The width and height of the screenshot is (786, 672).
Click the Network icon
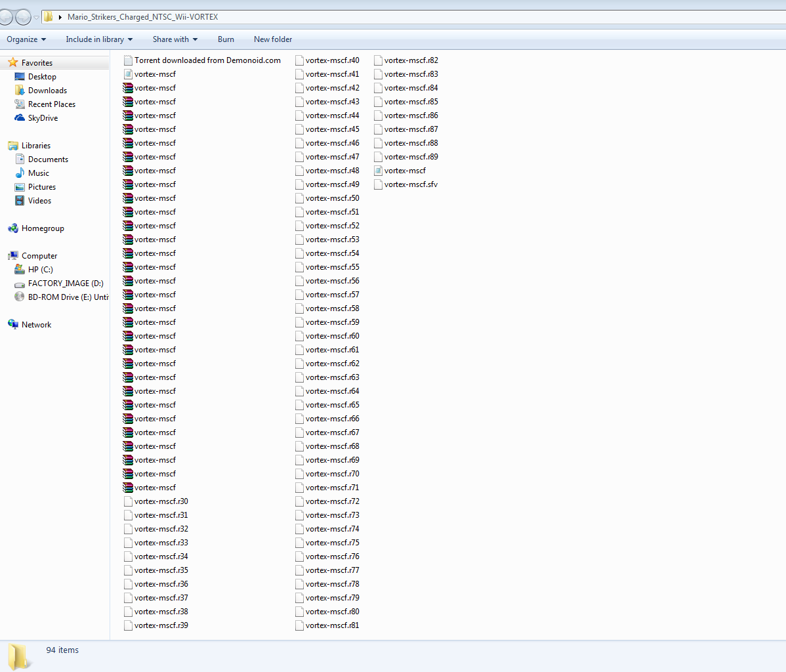[13, 324]
